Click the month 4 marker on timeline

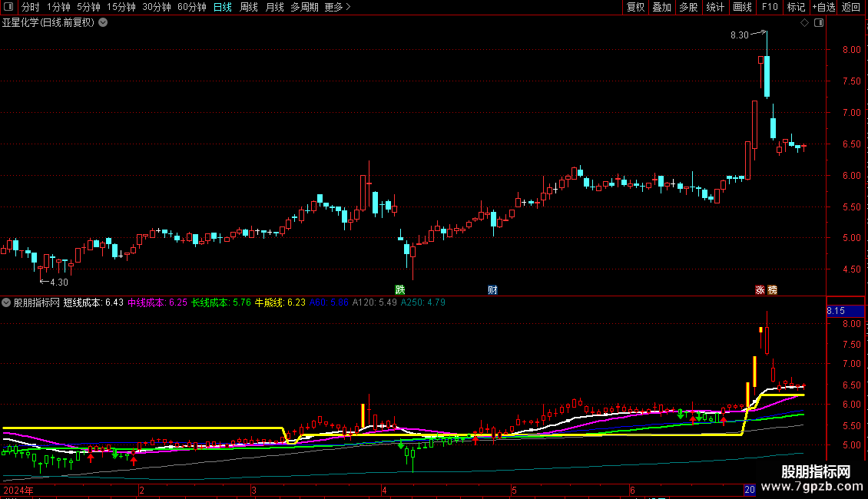click(384, 490)
